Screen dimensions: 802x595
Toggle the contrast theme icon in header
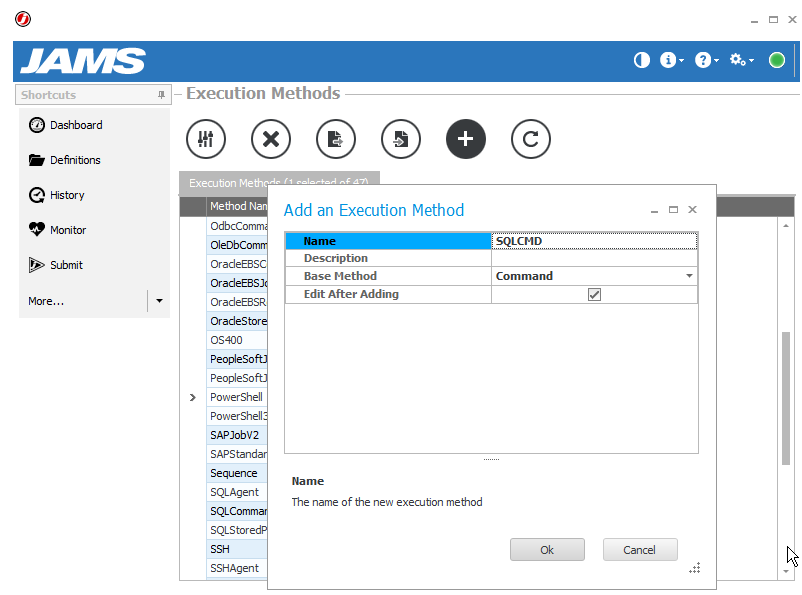641,60
